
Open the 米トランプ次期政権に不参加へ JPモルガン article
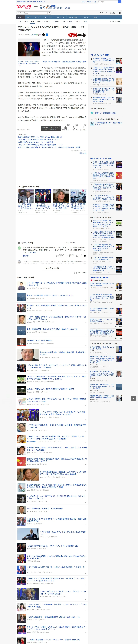click(50, 295)
